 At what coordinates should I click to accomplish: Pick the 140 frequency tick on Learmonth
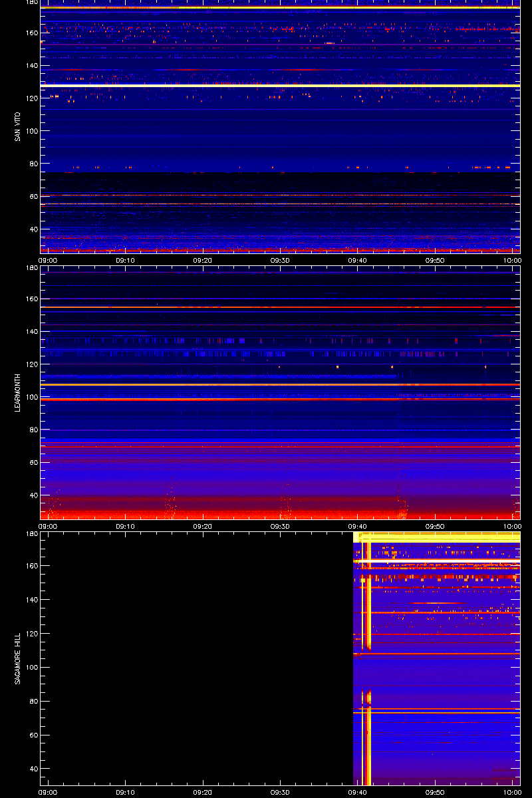[x=31, y=331]
